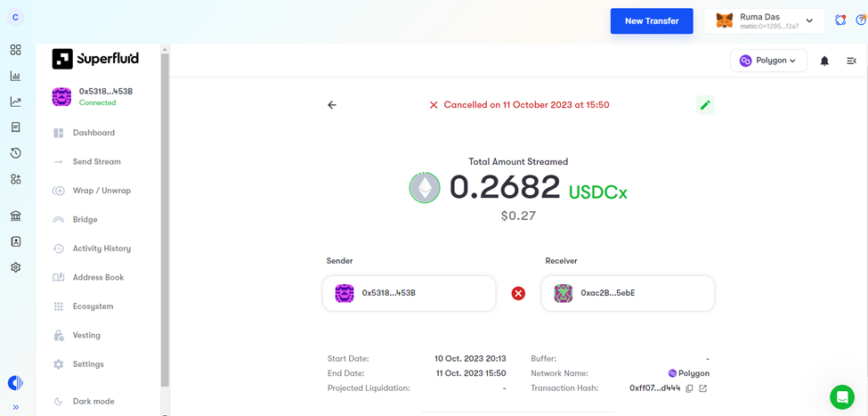Open the green chat support bubble
The image size is (868, 416).
pyautogui.click(x=841, y=396)
